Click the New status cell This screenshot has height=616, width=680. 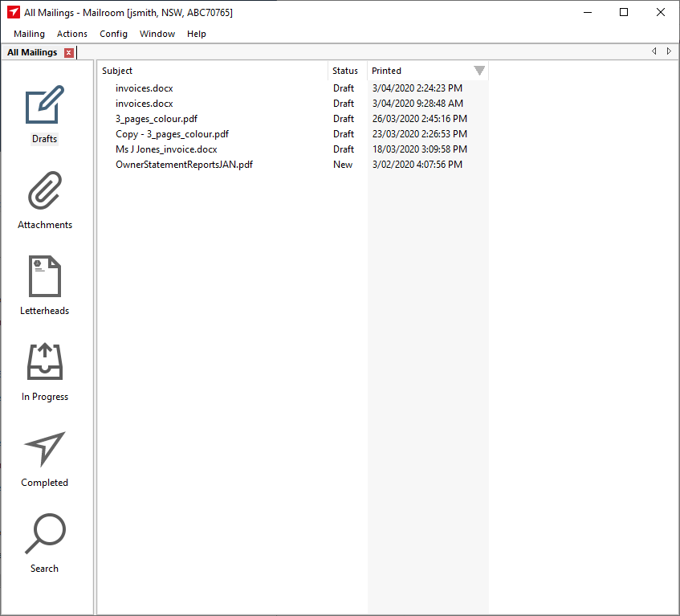pyautogui.click(x=343, y=165)
